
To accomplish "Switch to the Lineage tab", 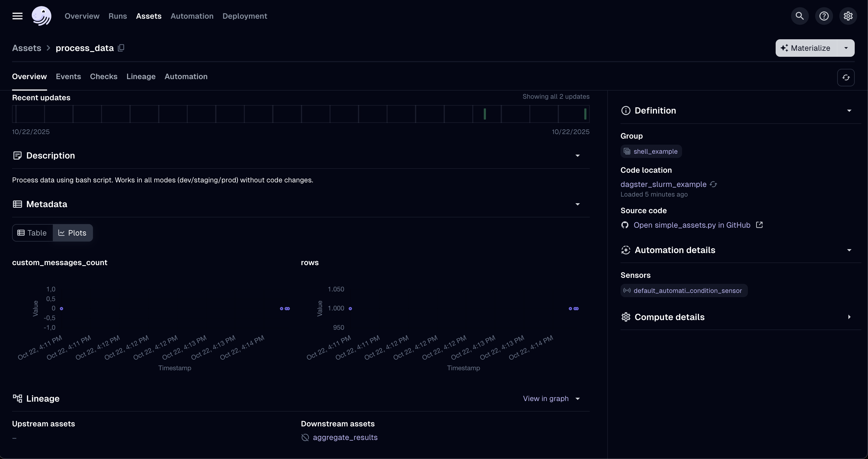I will coord(141,77).
